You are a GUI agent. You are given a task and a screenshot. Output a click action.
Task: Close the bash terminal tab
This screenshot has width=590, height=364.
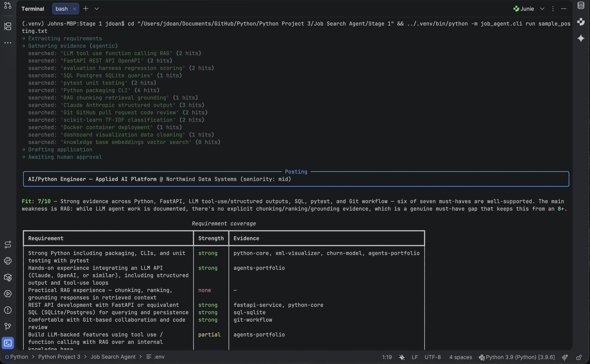pos(74,9)
